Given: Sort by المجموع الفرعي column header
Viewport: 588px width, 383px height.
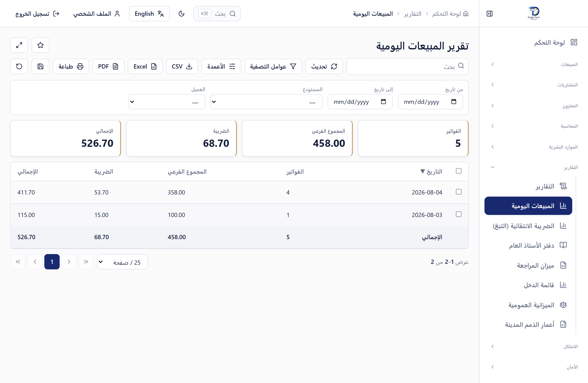Looking at the screenshot, I should click(187, 171).
